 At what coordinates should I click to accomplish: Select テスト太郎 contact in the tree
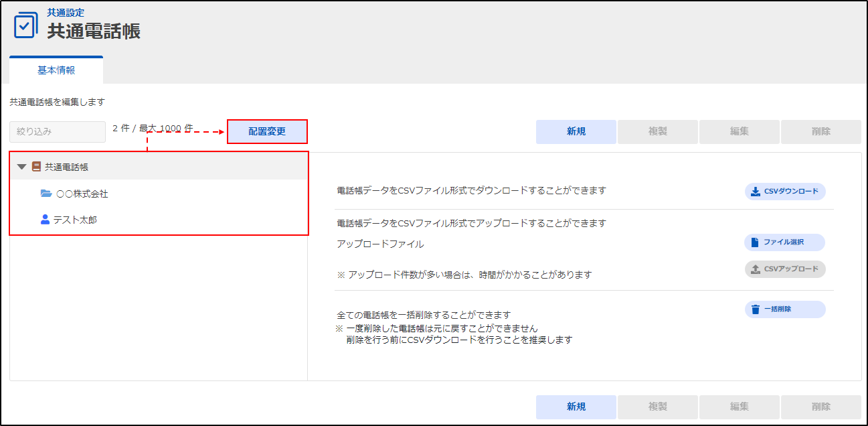pos(75,219)
